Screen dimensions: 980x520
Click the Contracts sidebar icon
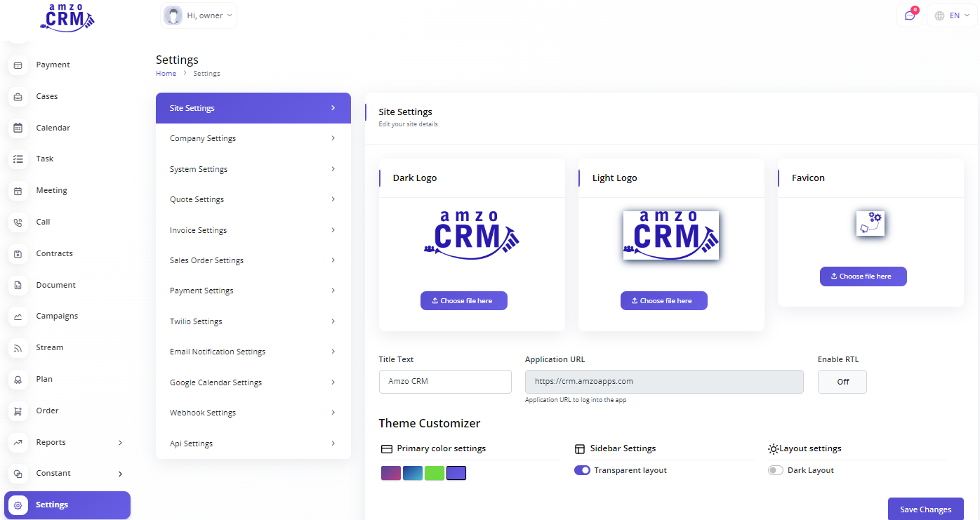click(18, 253)
